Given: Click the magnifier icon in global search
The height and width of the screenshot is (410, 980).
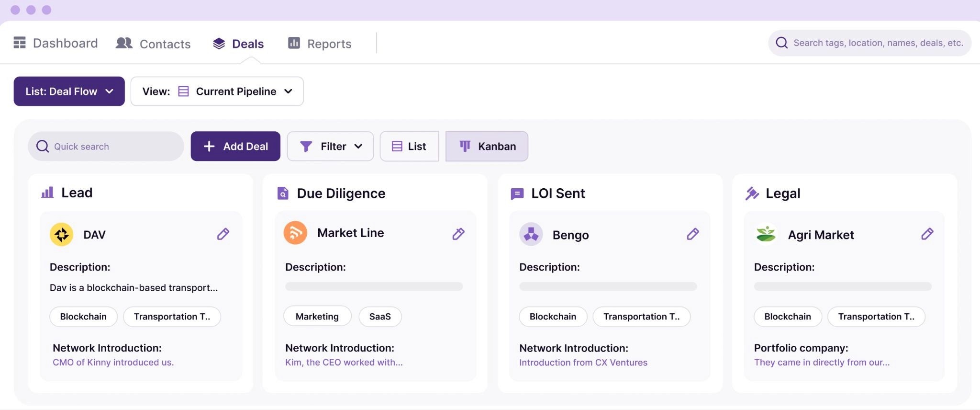Looking at the screenshot, I should [781, 43].
